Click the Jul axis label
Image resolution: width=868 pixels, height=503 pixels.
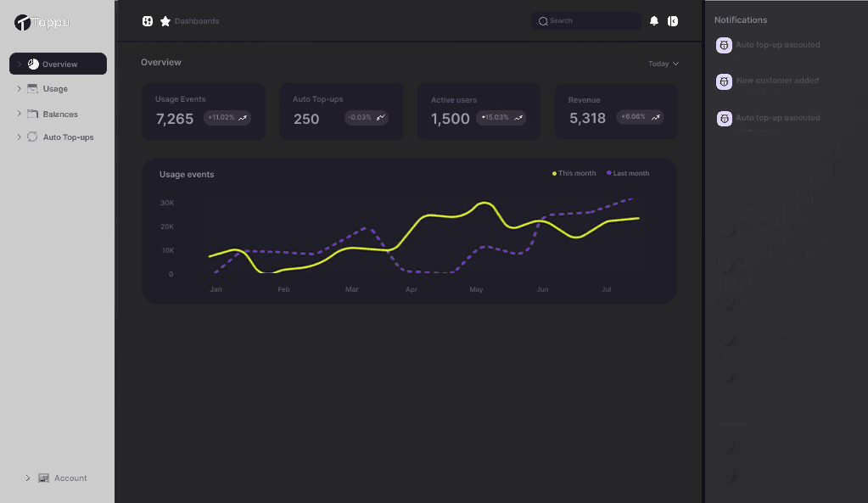[x=606, y=289]
